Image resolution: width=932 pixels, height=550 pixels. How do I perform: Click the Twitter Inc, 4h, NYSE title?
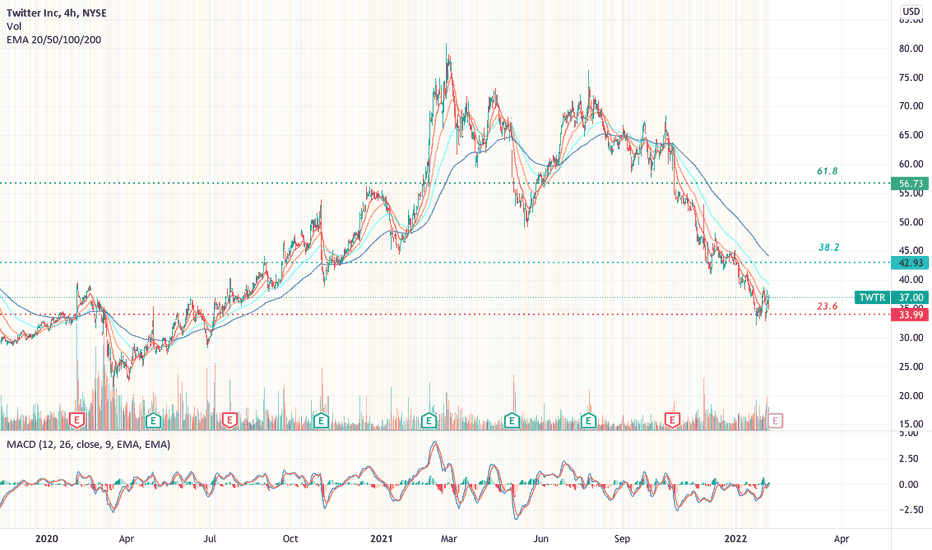coord(56,12)
